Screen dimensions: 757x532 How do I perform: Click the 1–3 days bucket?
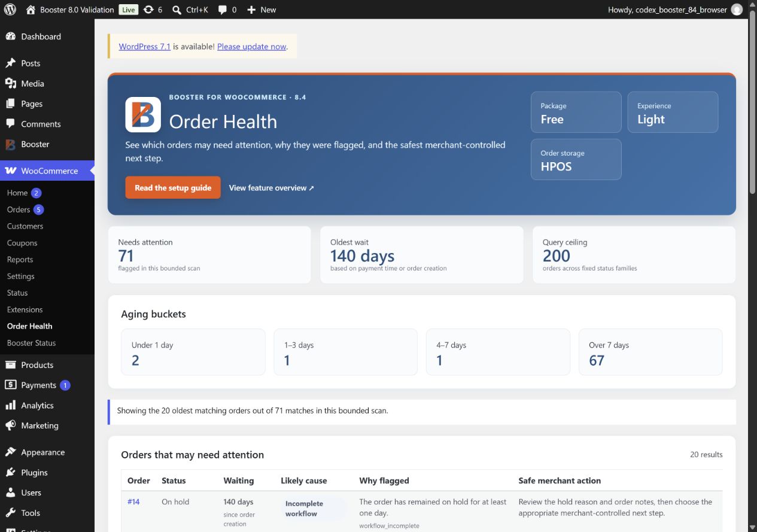(x=345, y=352)
